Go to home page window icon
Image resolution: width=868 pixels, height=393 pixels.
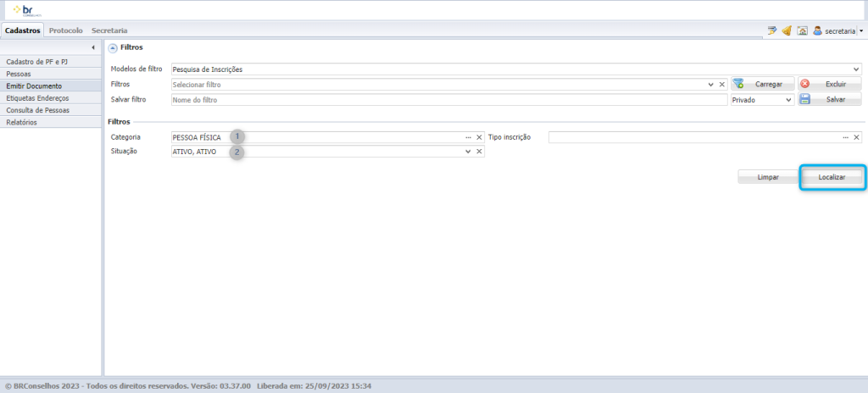point(802,31)
